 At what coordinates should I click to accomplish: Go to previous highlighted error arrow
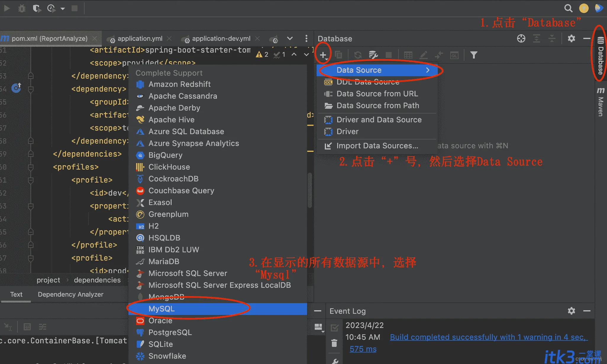294,54
